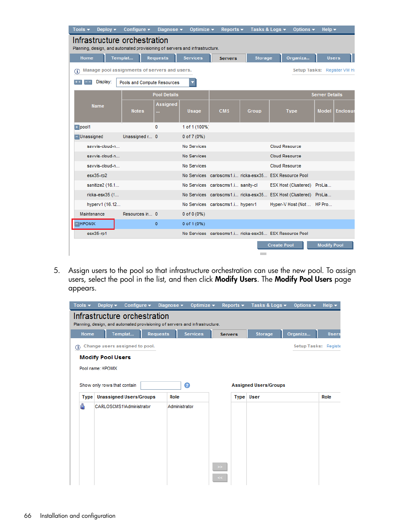The image size is (399, 532).
Task: Switch to Home tab in upper screenshot
Action: (x=87, y=58)
